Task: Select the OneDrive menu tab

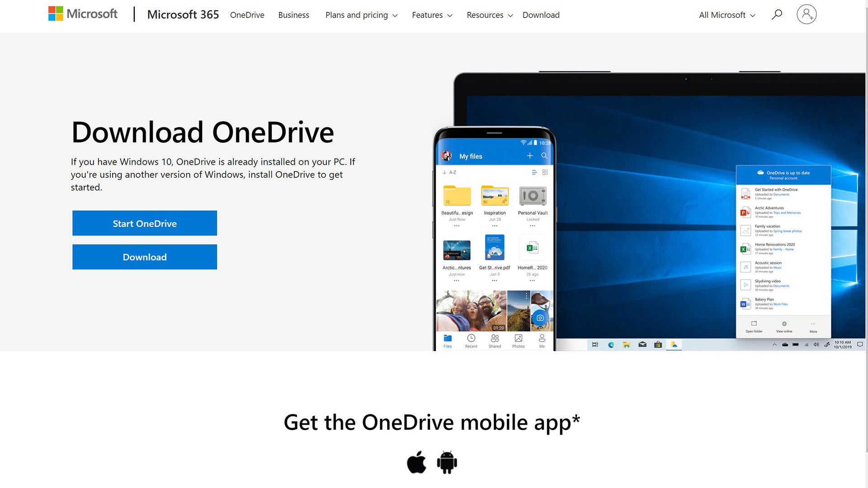Action: tap(247, 14)
